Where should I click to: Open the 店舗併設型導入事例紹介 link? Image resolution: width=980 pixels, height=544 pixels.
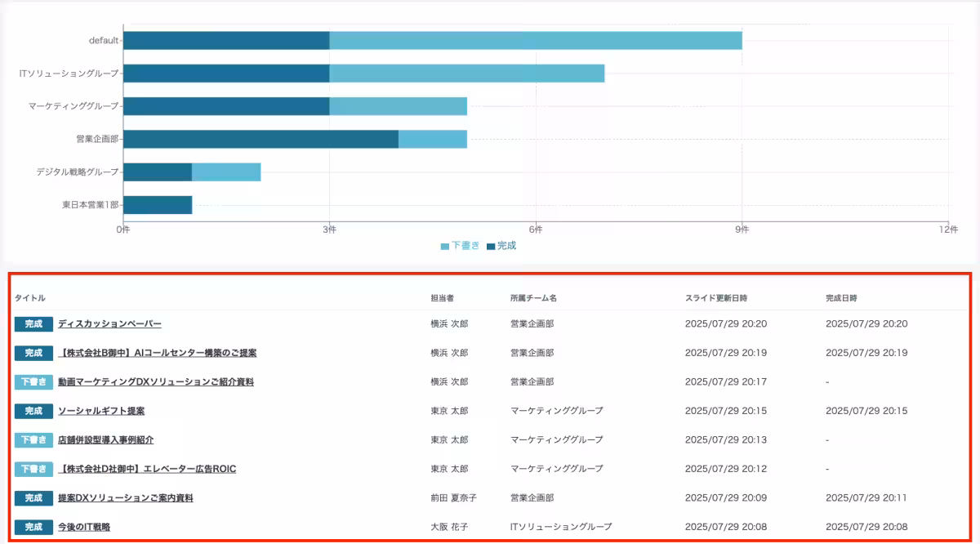pyautogui.click(x=105, y=439)
